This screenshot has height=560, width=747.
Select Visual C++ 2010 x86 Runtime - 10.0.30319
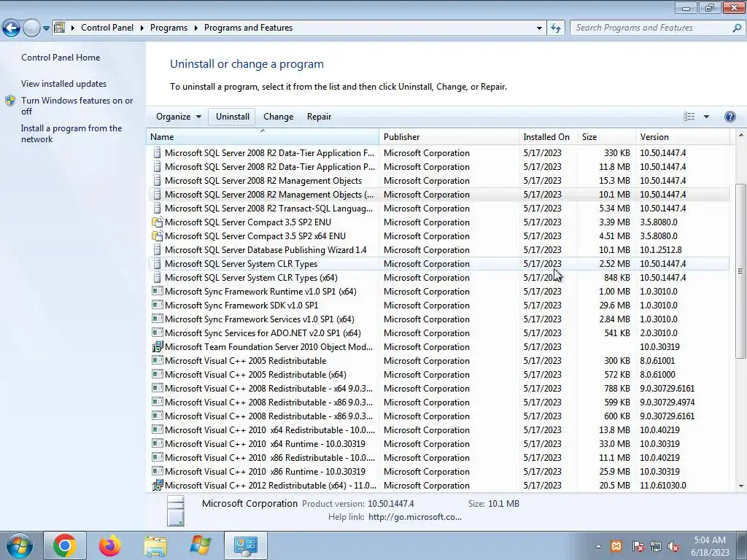tap(438, 472)
